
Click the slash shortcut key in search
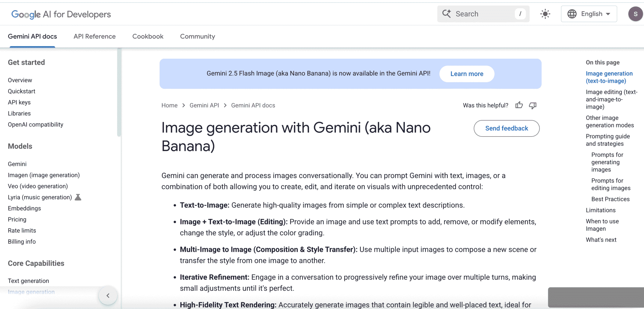pos(520,14)
